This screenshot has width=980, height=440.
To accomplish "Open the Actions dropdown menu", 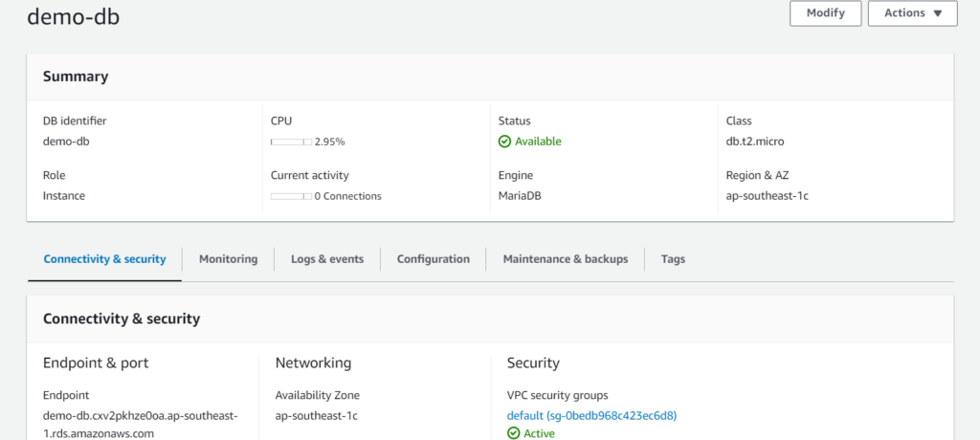I will tap(912, 13).
